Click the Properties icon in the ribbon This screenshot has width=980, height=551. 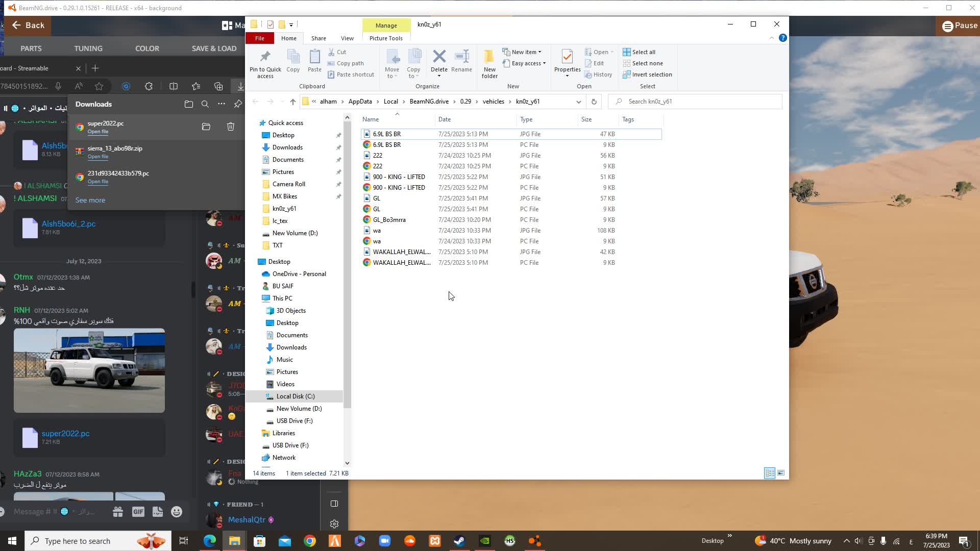pos(567,57)
